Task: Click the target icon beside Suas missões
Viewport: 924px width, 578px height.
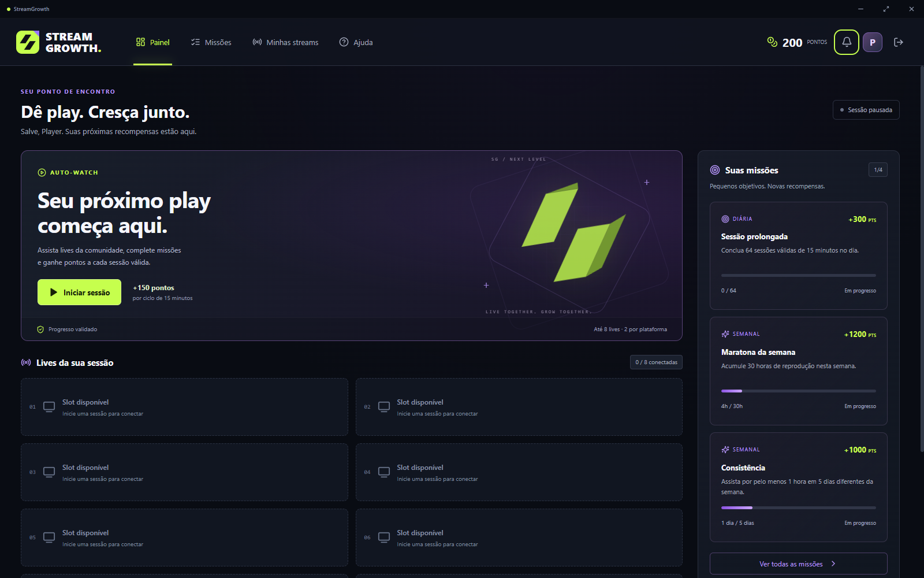Action: (715, 170)
